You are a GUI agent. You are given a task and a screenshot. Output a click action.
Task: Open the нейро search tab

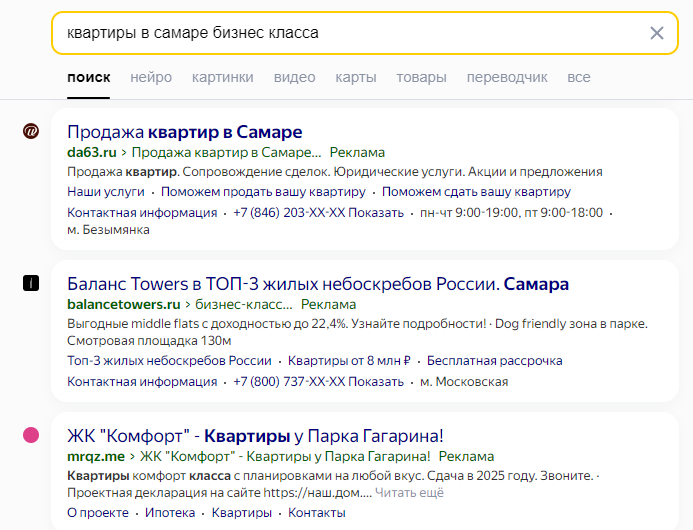(151, 77)
